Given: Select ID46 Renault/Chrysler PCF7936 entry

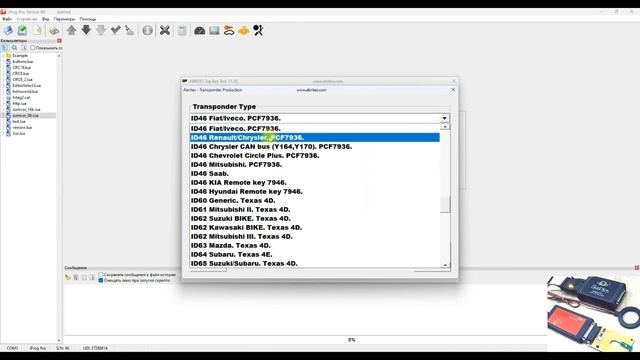Looking at the screenshot, I should tap(315, 138).
